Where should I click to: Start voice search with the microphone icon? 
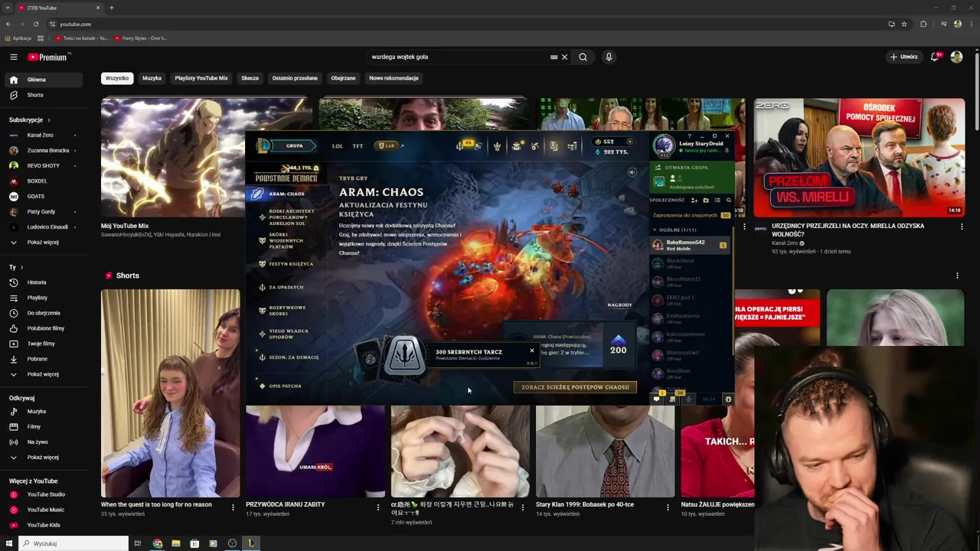[x=609, y=57]
